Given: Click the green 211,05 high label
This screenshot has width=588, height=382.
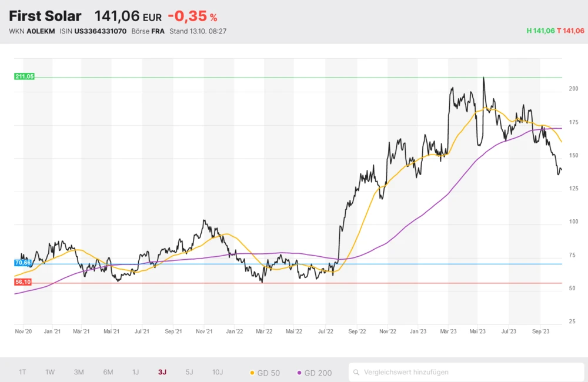Looking at the screenshot, I should tap(25, 76).
